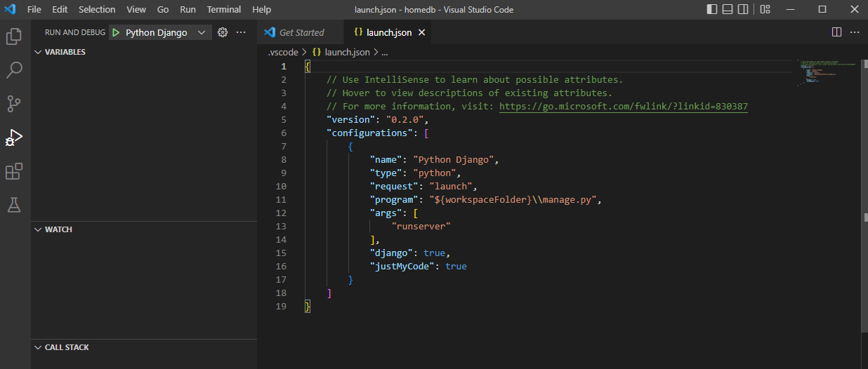Screen dimensions: 868x369
Task: Click the "django" key
Action: coord(391,253)
